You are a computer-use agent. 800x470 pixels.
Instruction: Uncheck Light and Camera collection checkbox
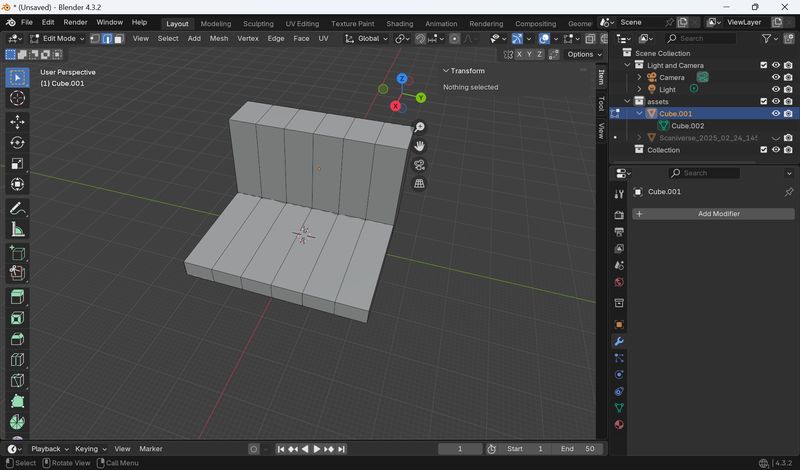tap(764, 65)
